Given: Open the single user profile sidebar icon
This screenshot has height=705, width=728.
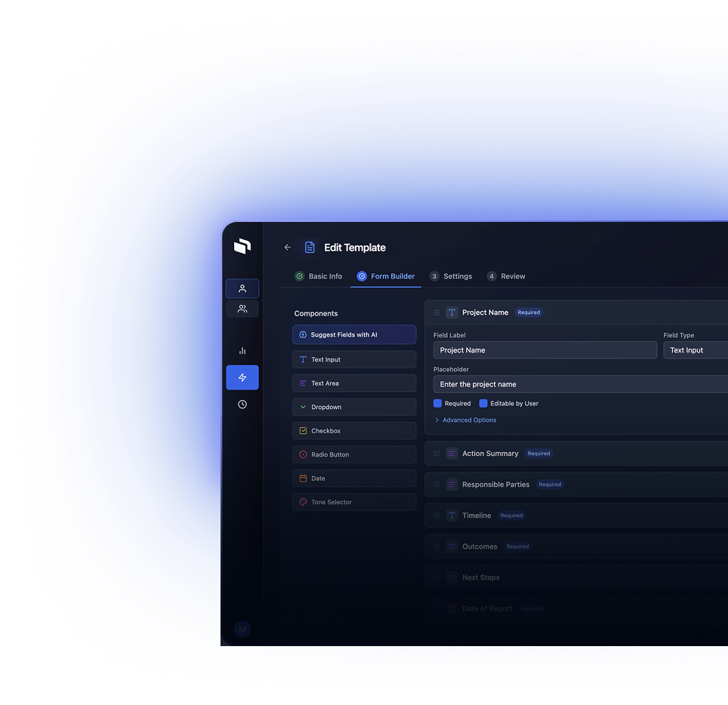Looking at the screenshot, I should pos(242,288).
